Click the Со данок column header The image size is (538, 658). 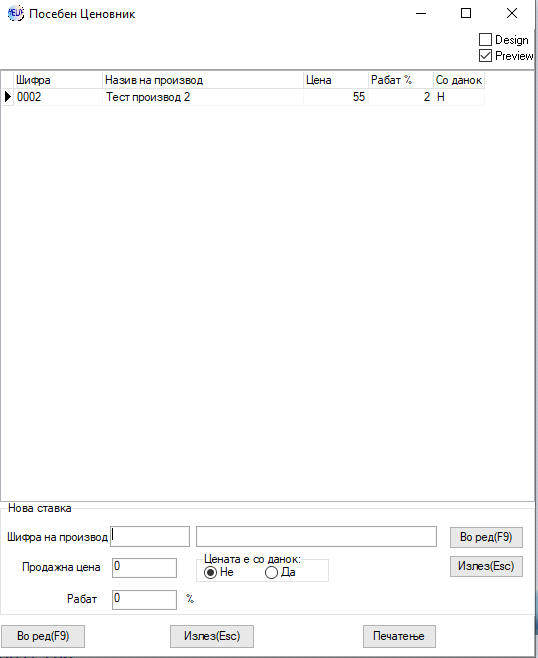[x=459, y=80]
